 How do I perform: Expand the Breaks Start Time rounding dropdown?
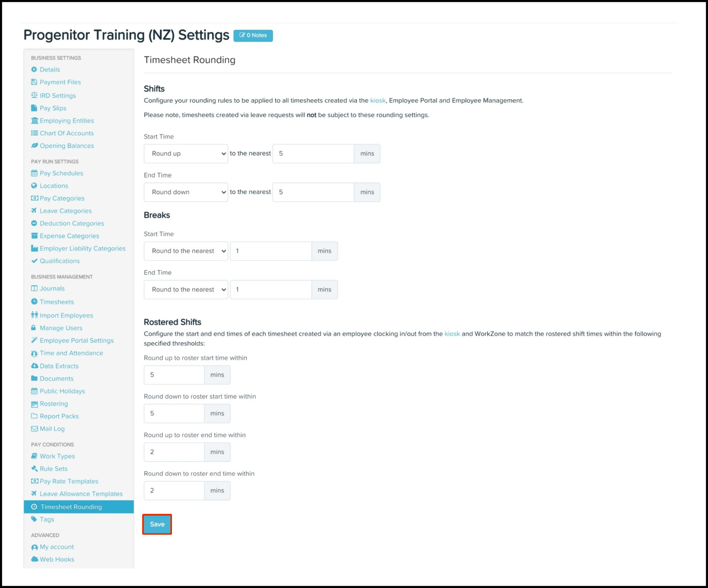pyautogui.click(x=186, y=251)
